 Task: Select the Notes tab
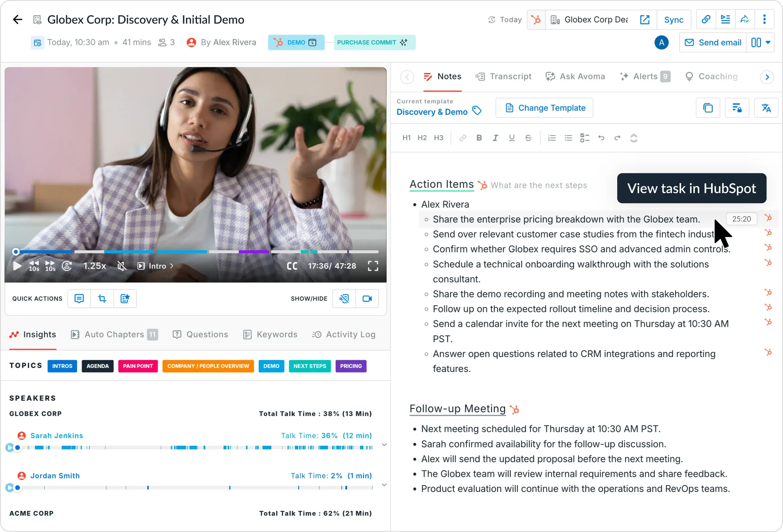pyautogui.click(x=442, y=76)
